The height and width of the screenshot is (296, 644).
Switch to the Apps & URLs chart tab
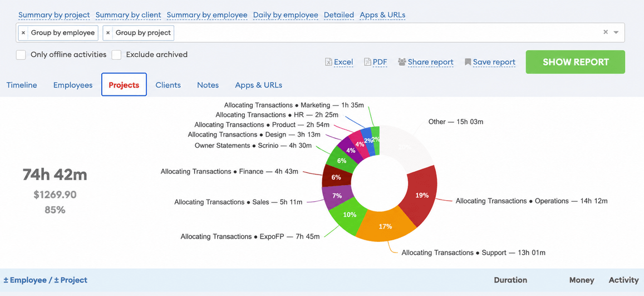[258, 85]
